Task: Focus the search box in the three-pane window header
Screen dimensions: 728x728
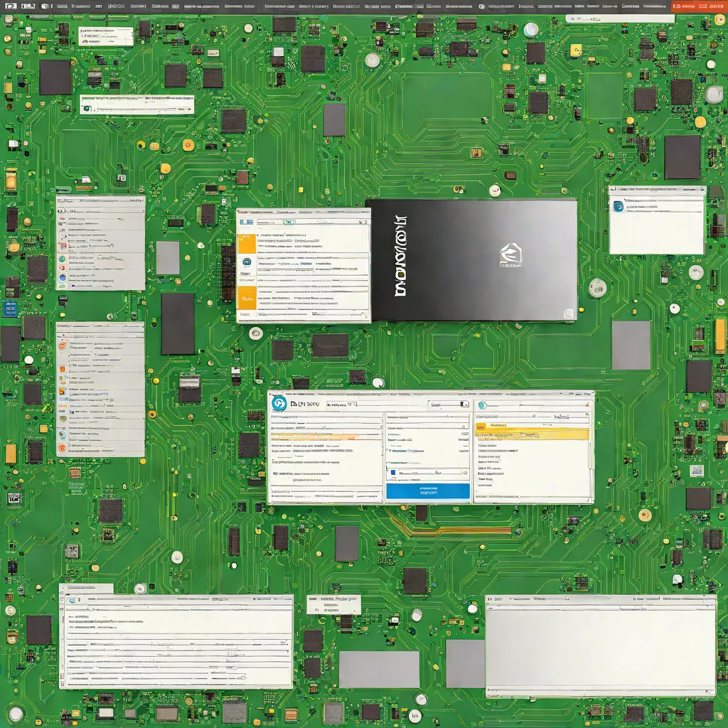Action: click(x=449, y=405)
